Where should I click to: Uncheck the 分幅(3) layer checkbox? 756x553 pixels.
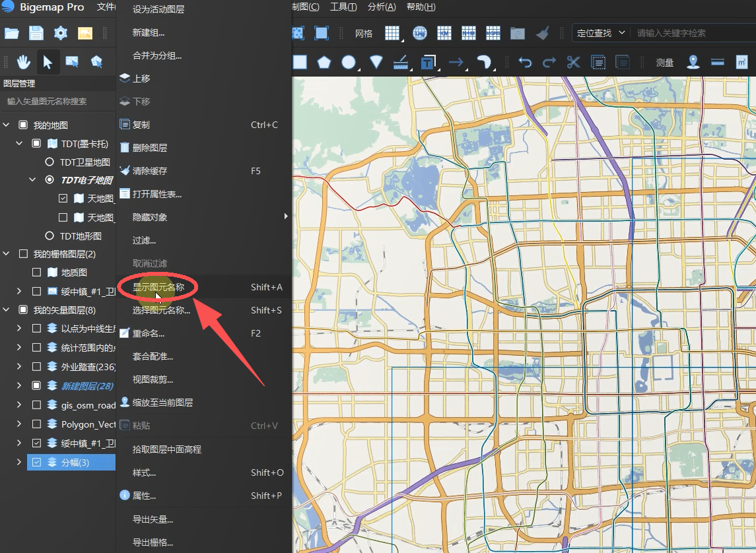36,463
